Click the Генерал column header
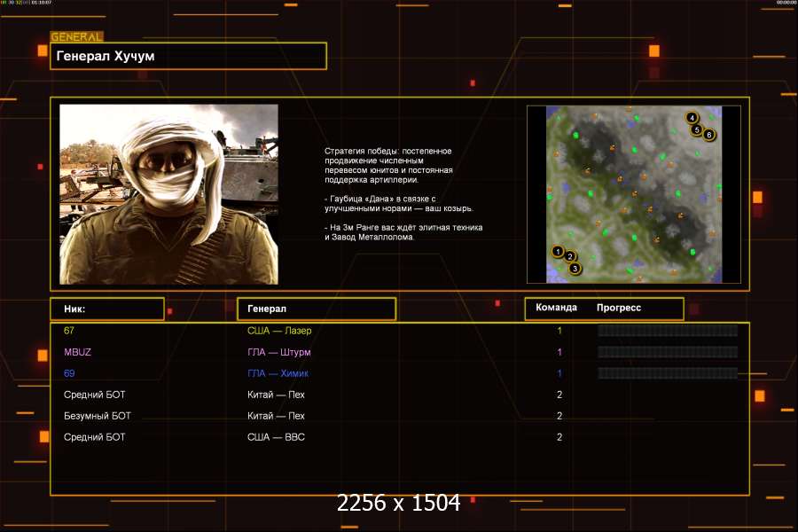 pos(317,309)
